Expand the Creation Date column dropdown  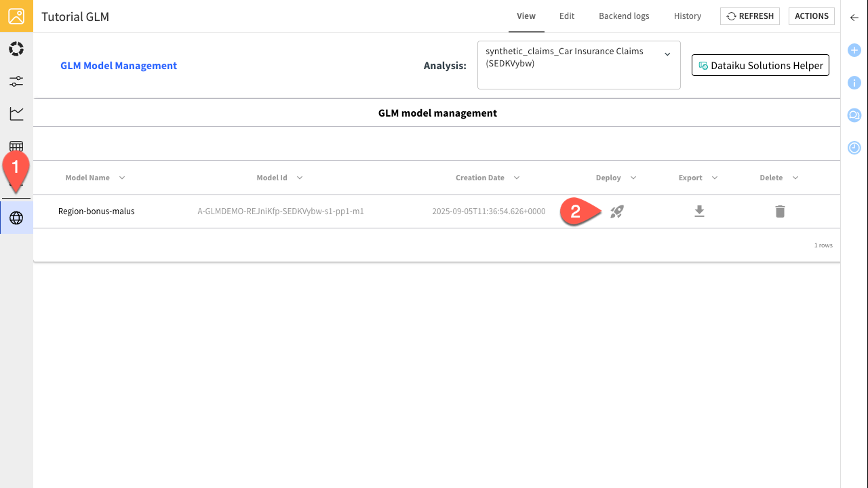(516, 178)
